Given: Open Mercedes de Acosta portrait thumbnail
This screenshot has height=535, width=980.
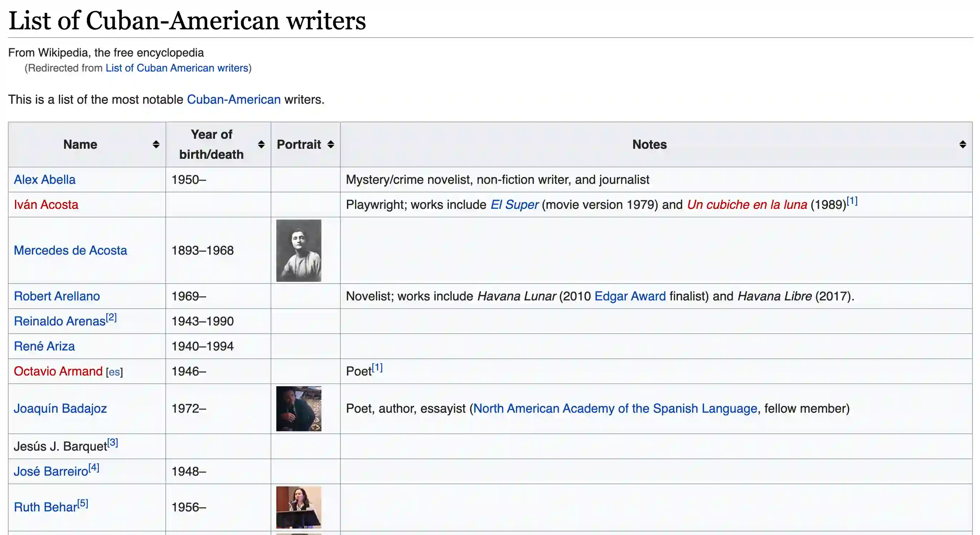Looking at the screenshot, I should [299, 251].
